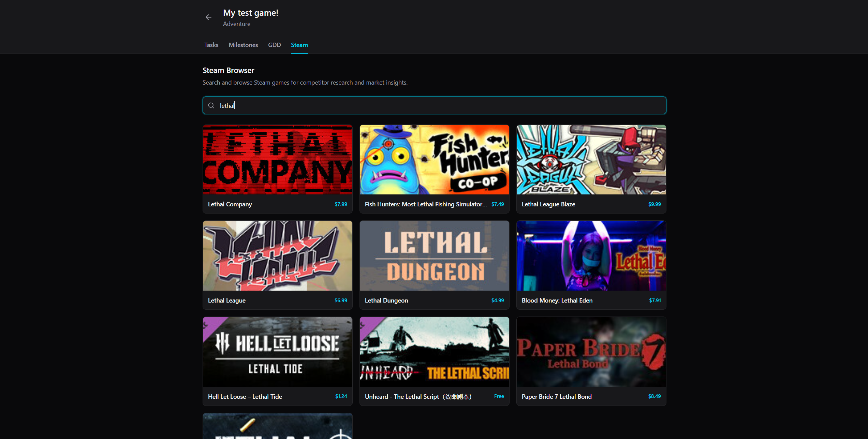868x439 pixels.
Task: Click the 'Lethal Dungeon' title text
Action: coord(386,301)
